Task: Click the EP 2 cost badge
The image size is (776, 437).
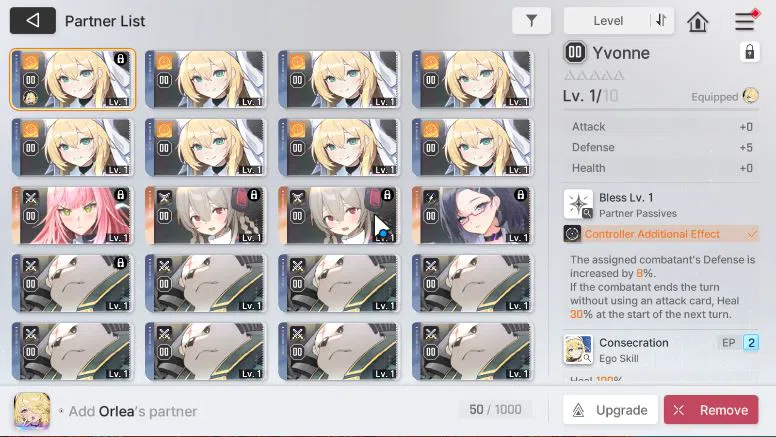Action: [751, 342]
